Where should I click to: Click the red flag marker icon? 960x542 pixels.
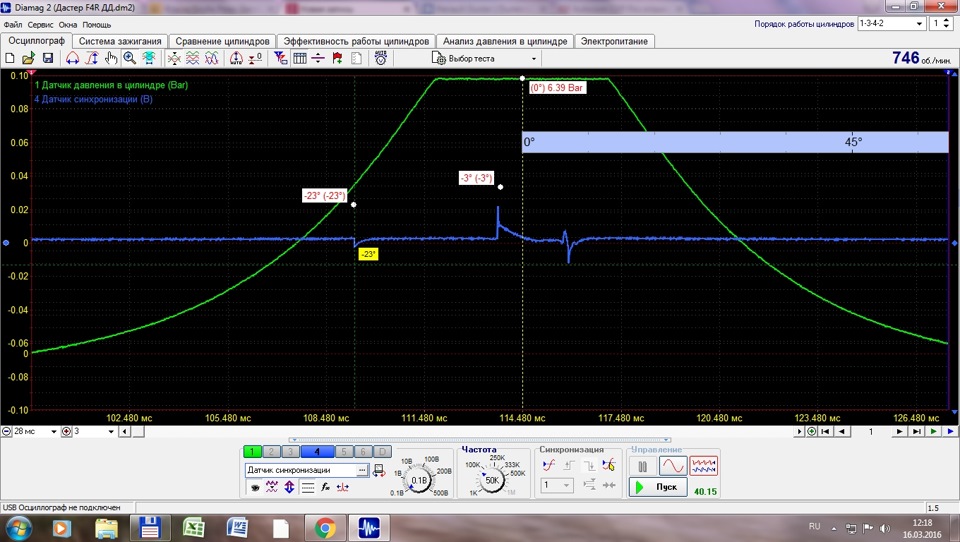pos(337,58)
